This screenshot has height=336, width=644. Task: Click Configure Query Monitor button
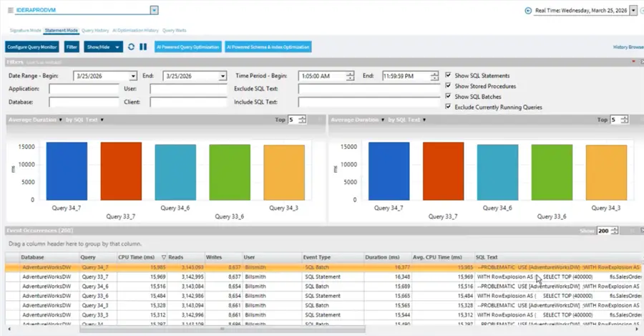32,47
